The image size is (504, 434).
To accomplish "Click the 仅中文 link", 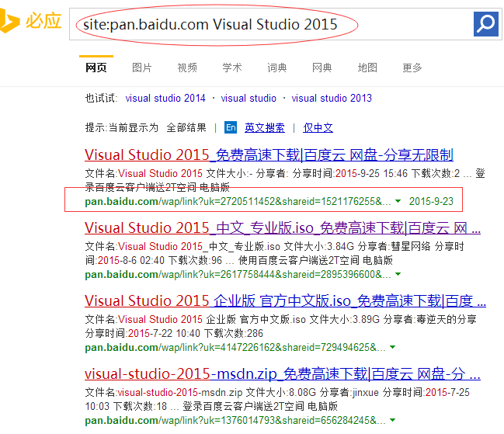I will [x=318, y=128].
